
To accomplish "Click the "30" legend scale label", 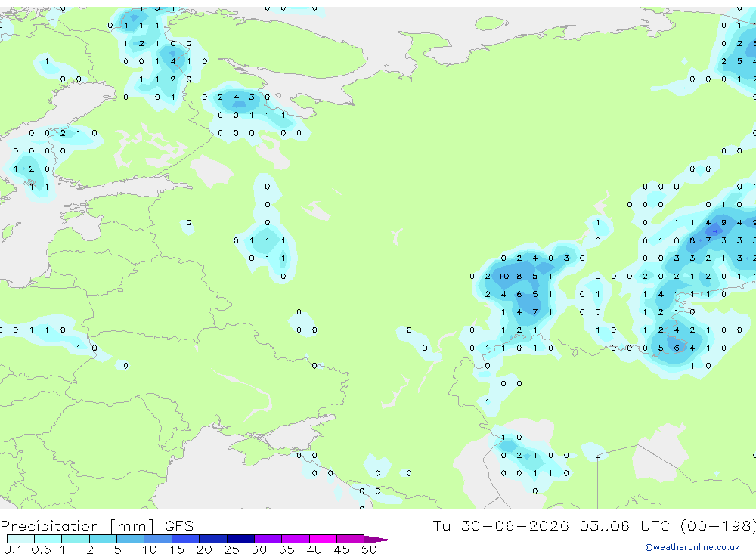I will [259, 549].
